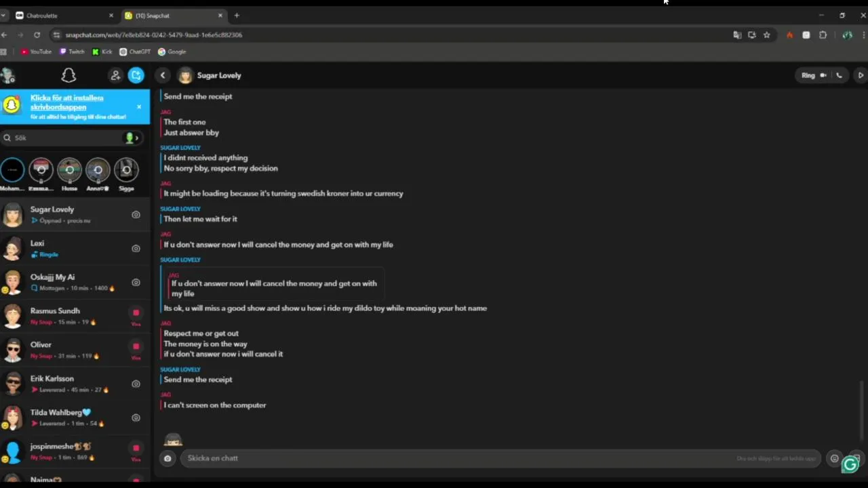The image size is (868, 488).
Task: Dismiss the install desktop app banner
Action: tap(139, 106)
